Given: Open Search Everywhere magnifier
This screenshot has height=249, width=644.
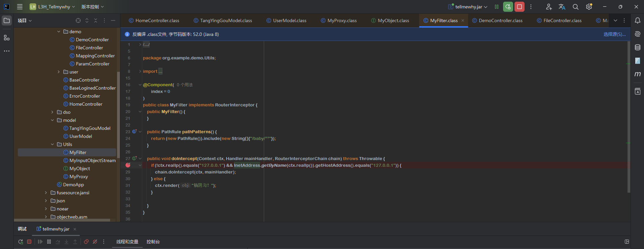Looking at the screenshot, I should point(576,7).
